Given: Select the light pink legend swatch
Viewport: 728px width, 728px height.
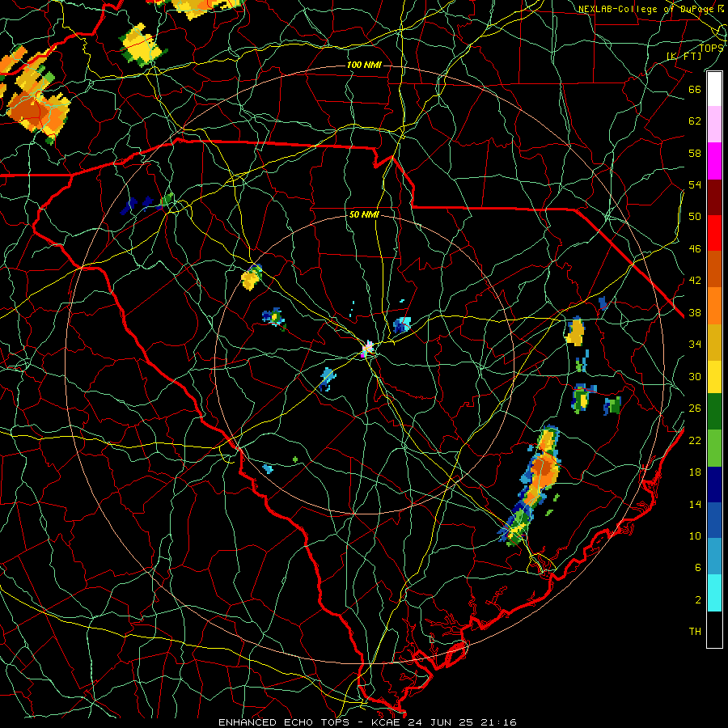Looking at the screenshot, I should click(x=714, y=125).
